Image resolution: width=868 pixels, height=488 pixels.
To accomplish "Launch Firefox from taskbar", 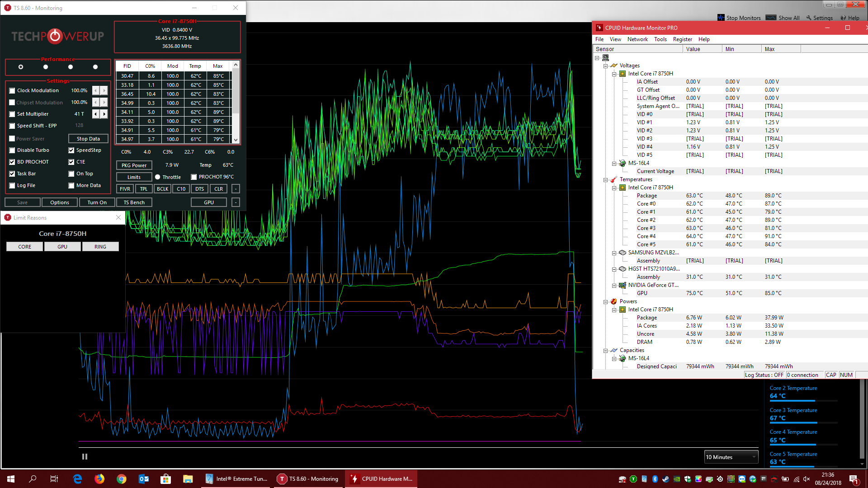I will (99, 479).
